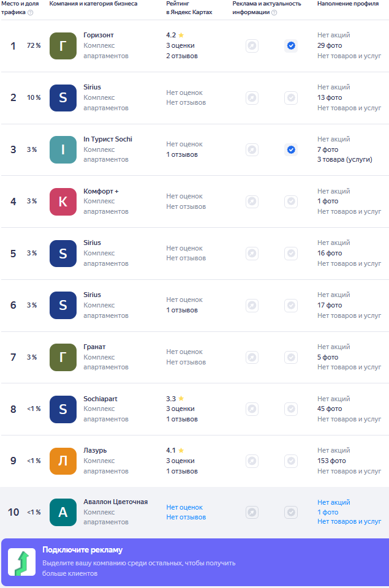
Task: Click the Аваллон Цветочная green A avatar
Action: pyautogui.click(x=63, y=512)
